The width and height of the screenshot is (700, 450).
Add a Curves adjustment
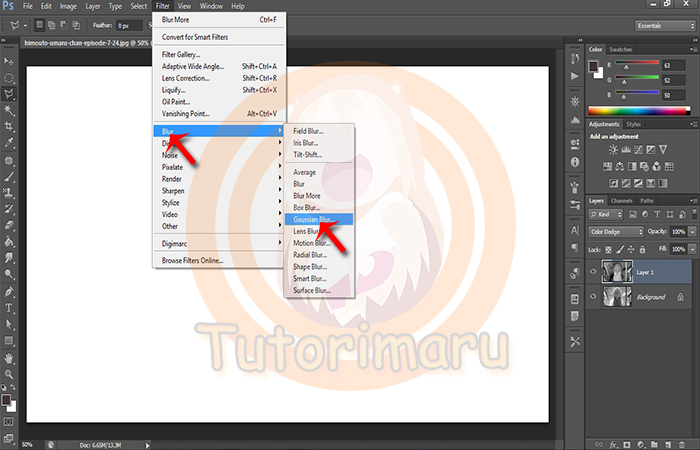[x=638, y=150]
